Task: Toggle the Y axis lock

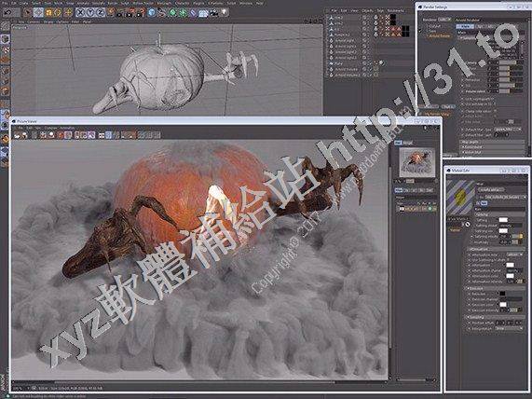Action: click(90, 12)
